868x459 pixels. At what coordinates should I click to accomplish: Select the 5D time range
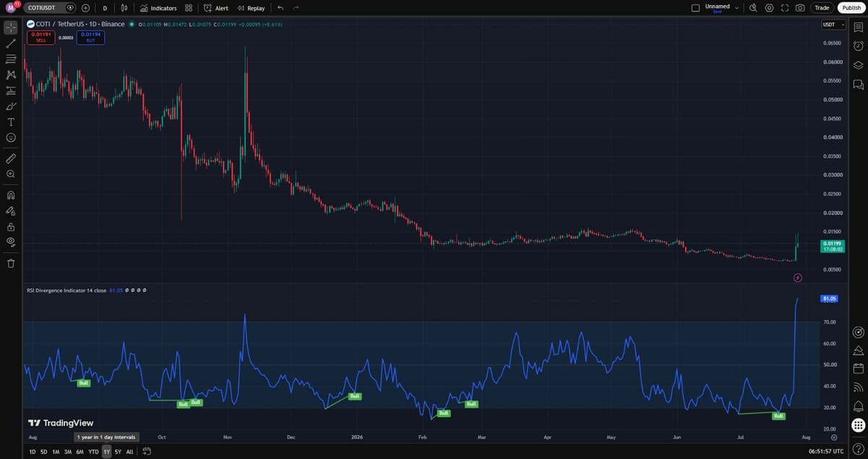point(44,452)
